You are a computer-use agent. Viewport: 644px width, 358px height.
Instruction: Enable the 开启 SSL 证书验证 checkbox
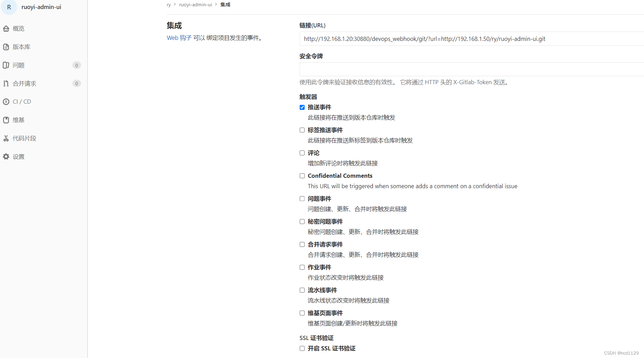pos(302,349)
